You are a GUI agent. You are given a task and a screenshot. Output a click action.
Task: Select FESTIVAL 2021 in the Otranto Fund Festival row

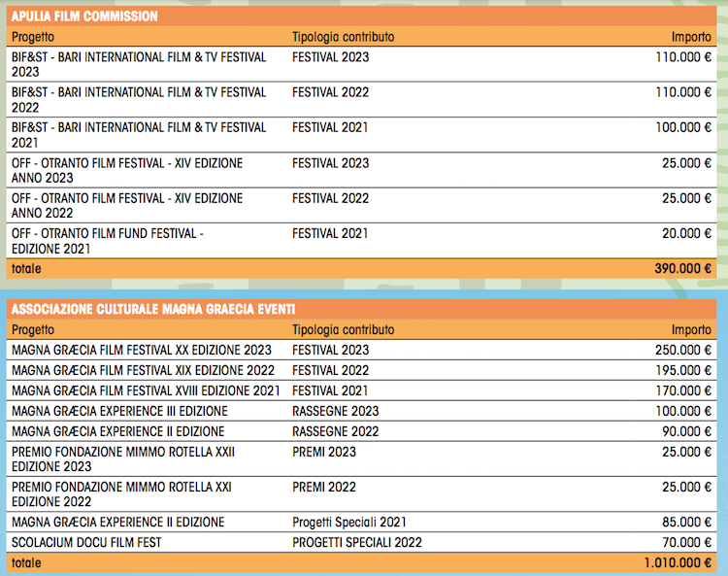330,233
